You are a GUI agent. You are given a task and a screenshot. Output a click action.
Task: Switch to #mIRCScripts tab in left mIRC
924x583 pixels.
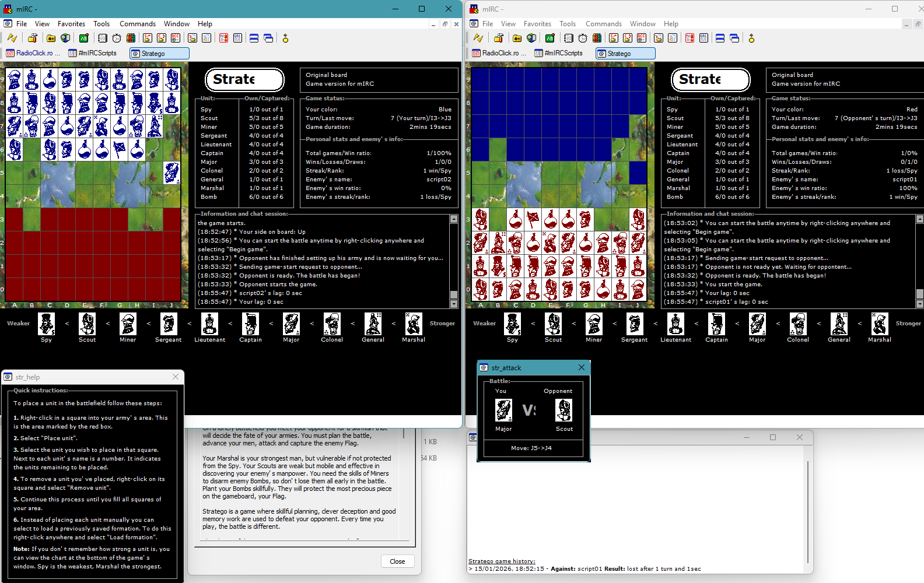(x=93, y=53)
